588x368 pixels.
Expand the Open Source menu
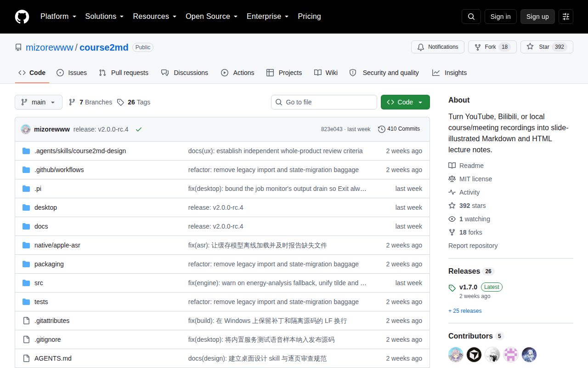(211, 17)
